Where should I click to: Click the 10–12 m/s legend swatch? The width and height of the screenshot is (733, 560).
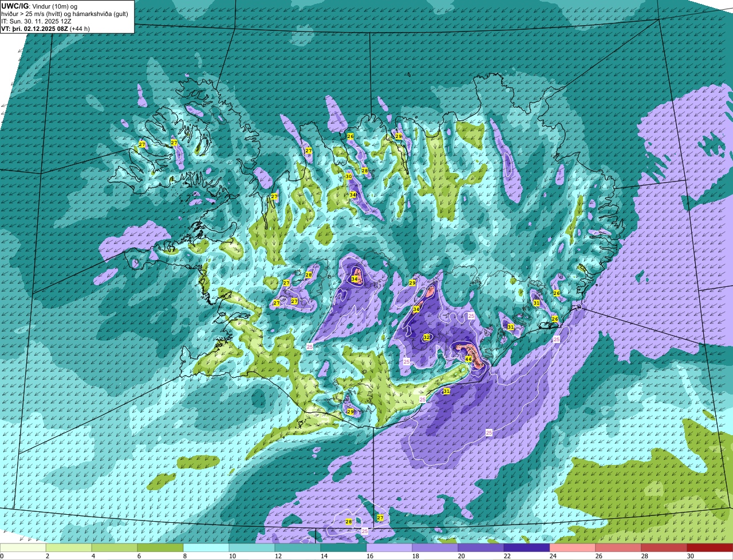(x=252, y=548)
